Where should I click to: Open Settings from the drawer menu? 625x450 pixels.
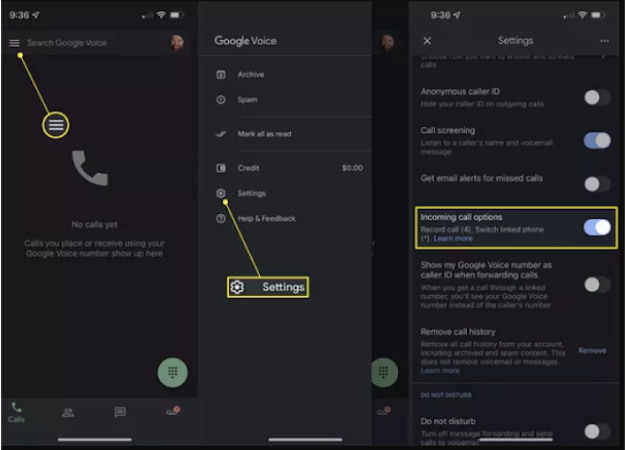tap(251, 193)
